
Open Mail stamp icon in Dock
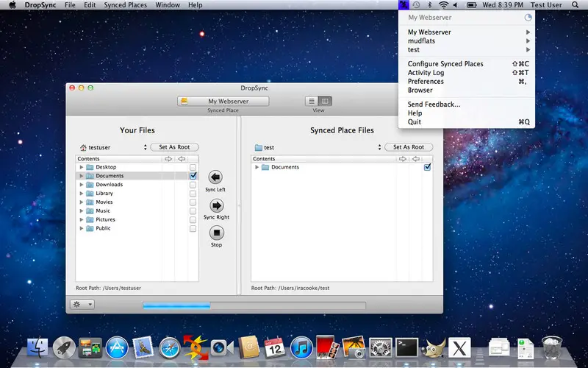pos(143,347)
